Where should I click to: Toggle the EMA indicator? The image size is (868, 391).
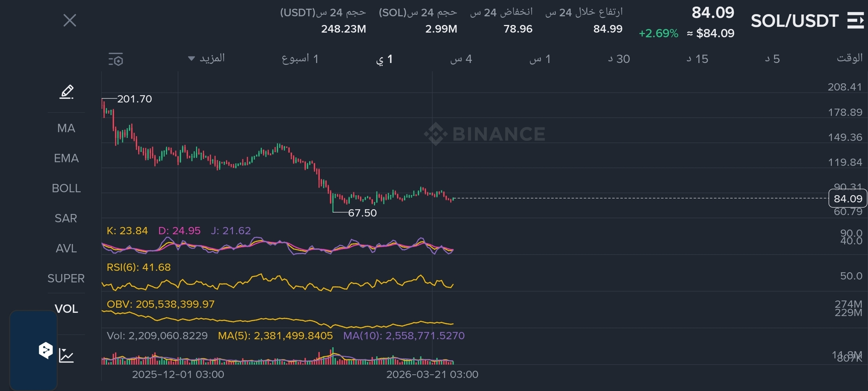click(66, 158)
